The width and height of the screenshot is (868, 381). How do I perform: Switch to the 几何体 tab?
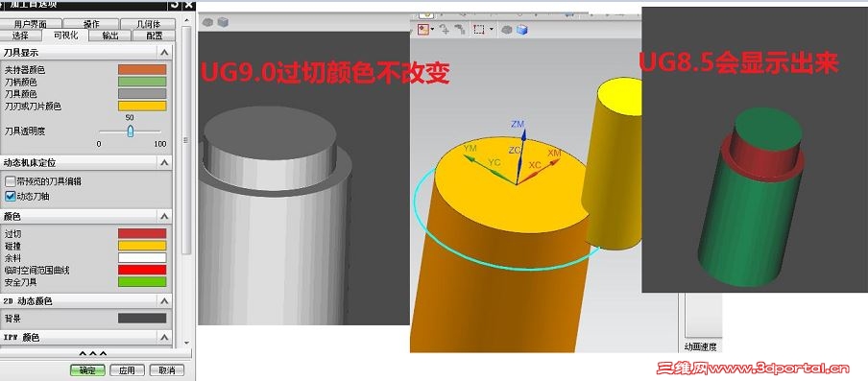149,24
